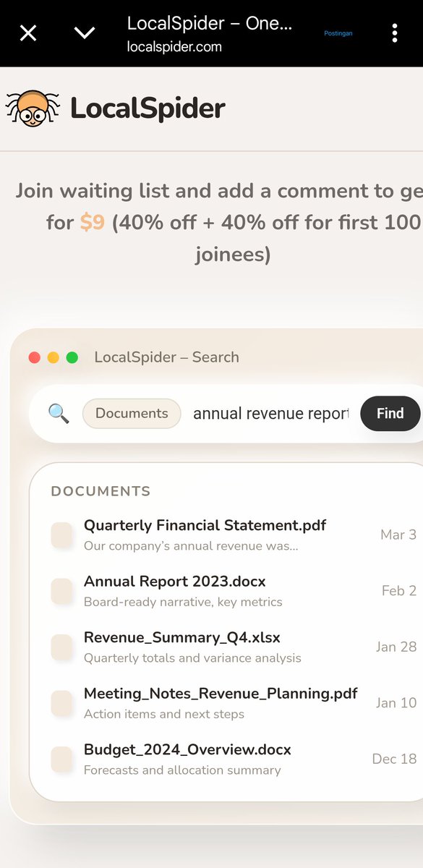
Task: Click snippet 'Our company's annual revenue was...'
Action: point(191,546)
